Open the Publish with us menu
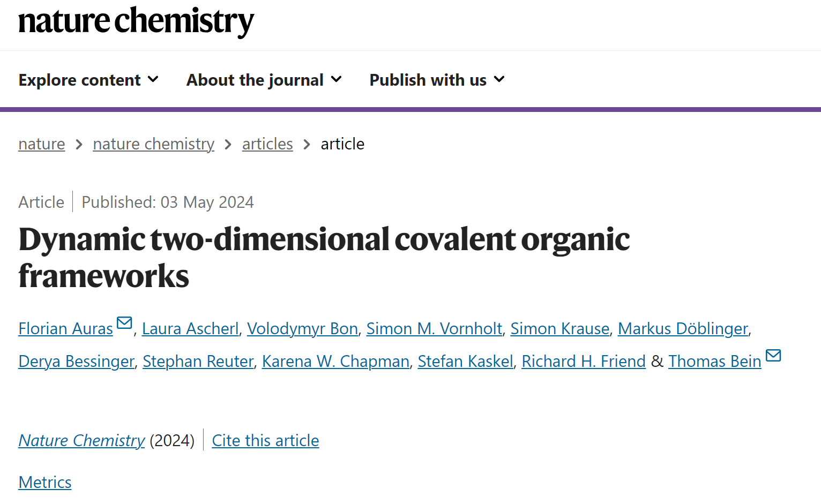 [437, 80]
